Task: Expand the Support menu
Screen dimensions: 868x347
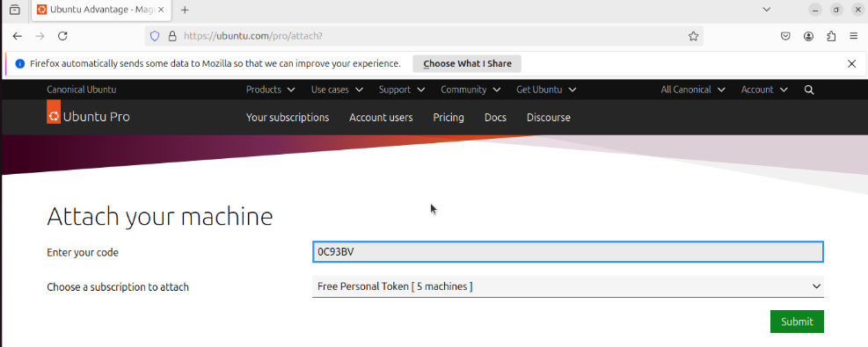Action: tap(402, 90)
